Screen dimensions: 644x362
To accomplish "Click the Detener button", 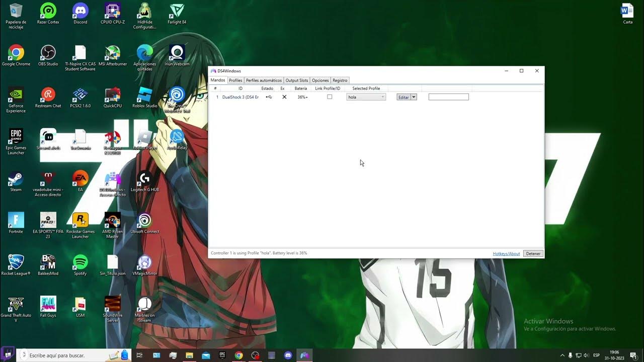I will pos(533,254).
